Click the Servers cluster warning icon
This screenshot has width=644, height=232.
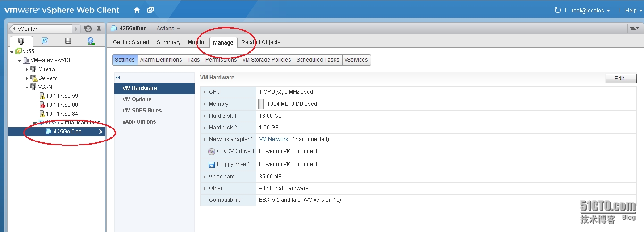33,78
